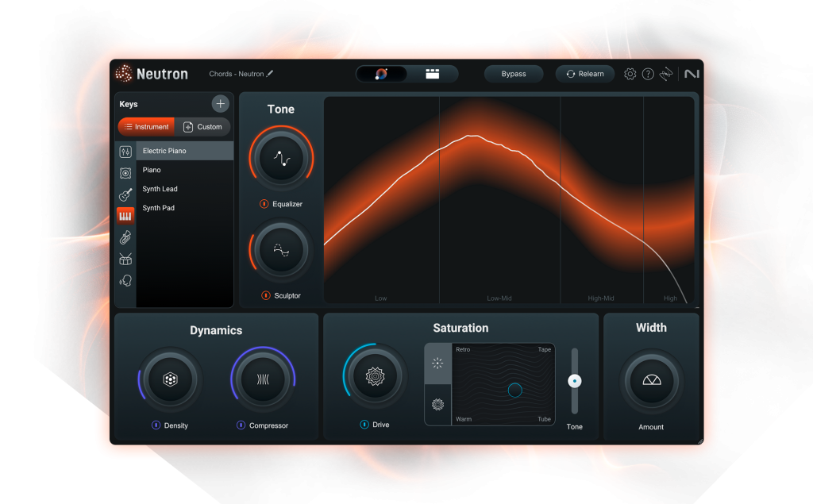Viewport: 813px width, 504px height.
Task: Click the Tape corner label in saturation pad
Action: coord(545,349)
